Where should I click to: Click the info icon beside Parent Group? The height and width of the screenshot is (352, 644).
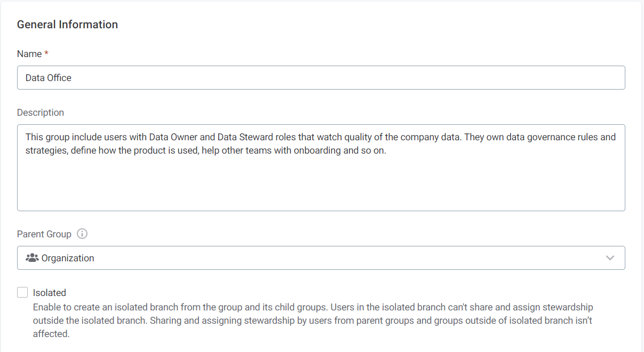82,234
